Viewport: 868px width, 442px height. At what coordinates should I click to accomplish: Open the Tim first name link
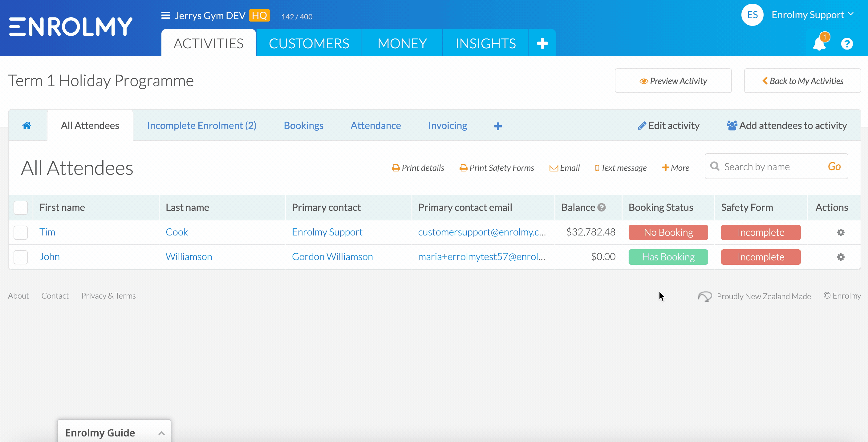(47, 232)
